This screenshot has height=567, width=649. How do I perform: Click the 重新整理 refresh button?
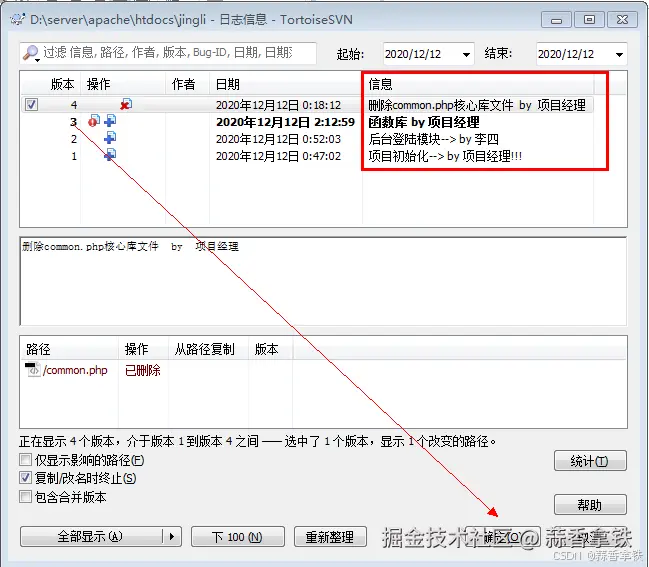pyautogui.click(x=330, y=537)
